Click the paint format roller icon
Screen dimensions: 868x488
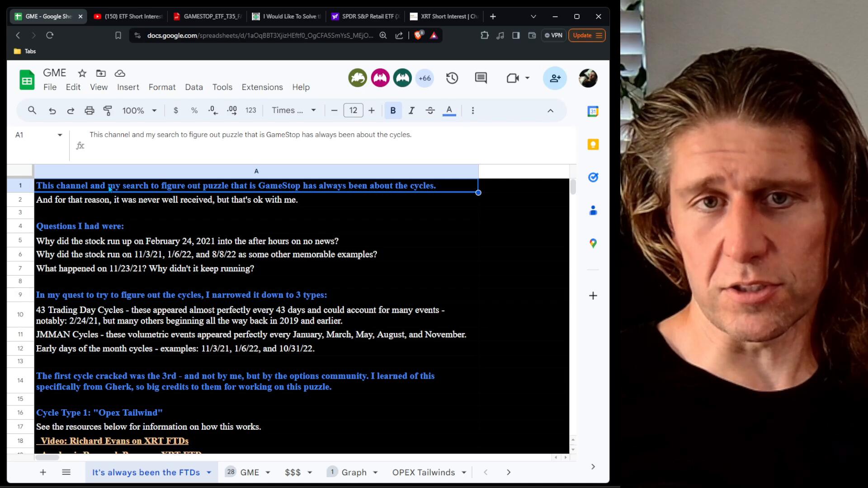pos(108,111)
